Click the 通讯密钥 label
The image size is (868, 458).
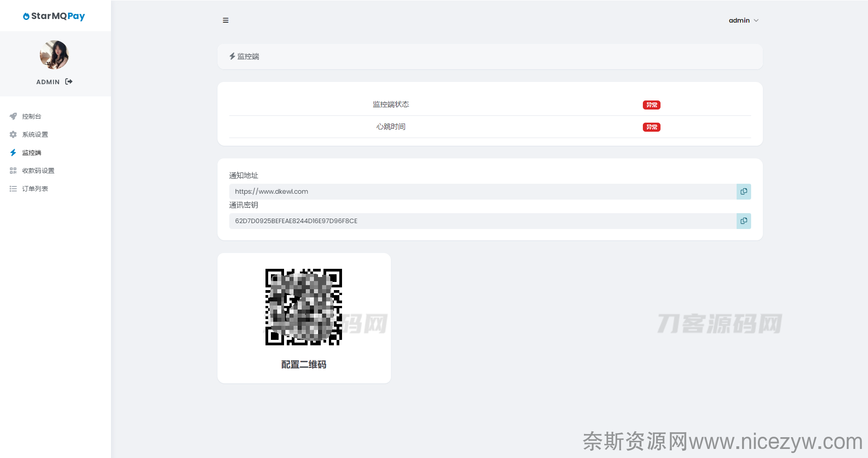click(x=244, y=205)
